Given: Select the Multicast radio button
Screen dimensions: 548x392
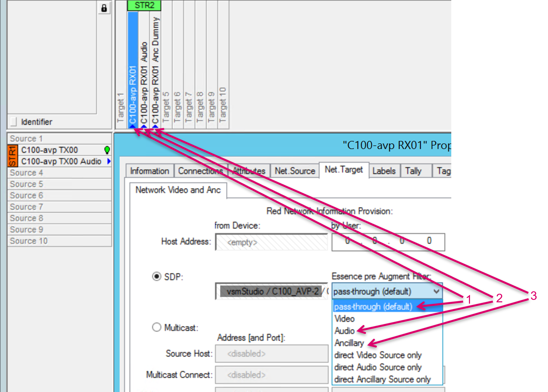Looking at the screenshot, I should (x=157, y=328).
